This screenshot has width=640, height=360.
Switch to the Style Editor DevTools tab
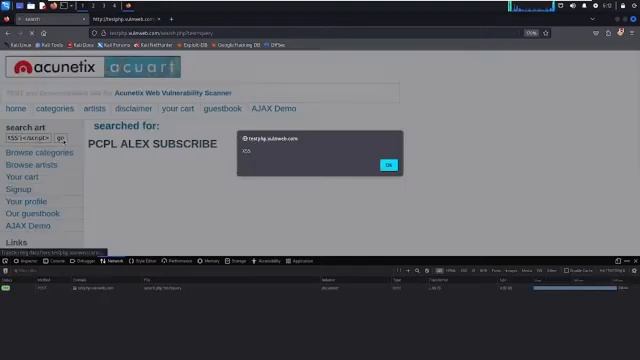click(x=142, y=261)
